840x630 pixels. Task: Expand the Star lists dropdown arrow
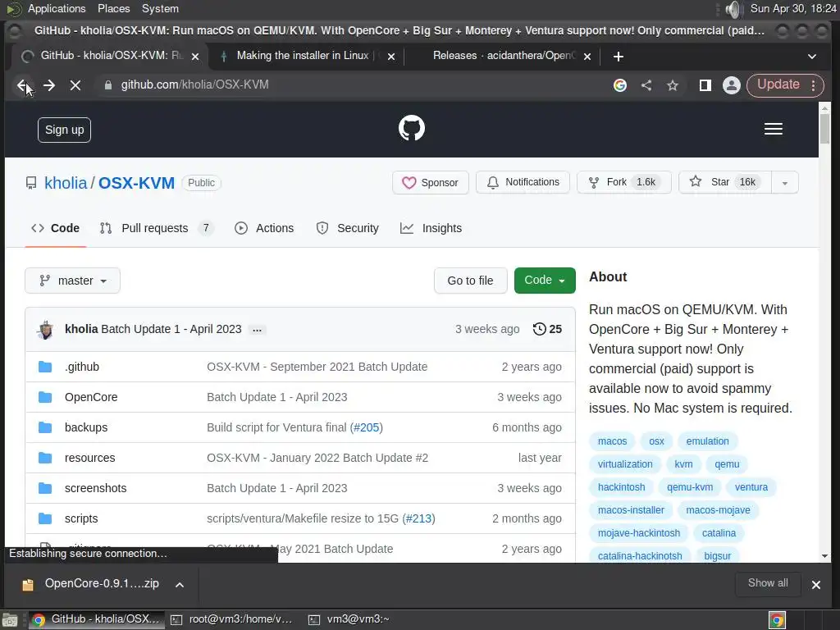(x=785, y=183)
